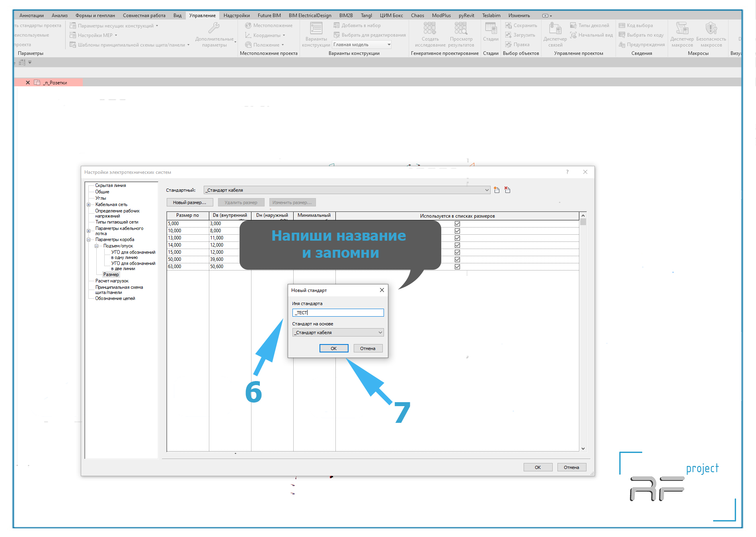Click the Настройки MEP icon

(x=73, y=35)
